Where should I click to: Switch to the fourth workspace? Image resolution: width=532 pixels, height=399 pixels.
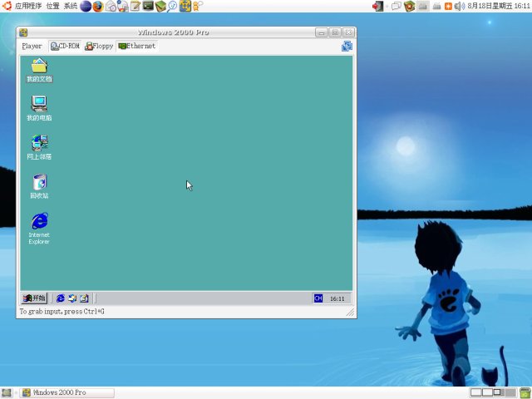point(510,392)
